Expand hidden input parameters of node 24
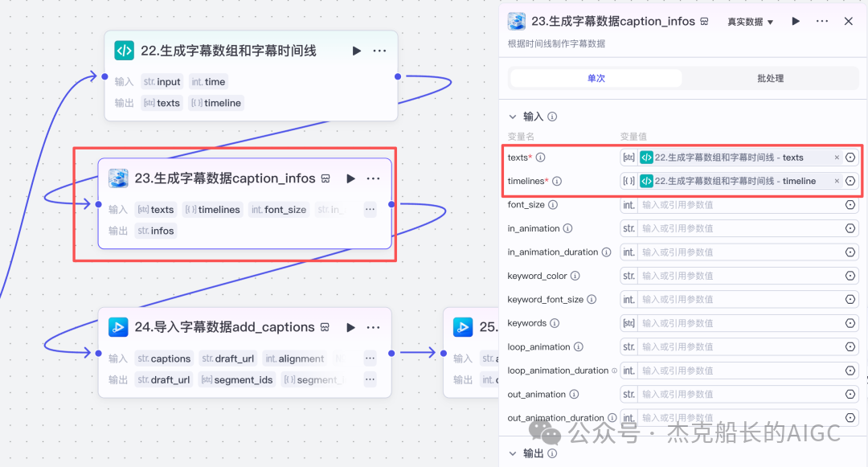 [370, 358]
